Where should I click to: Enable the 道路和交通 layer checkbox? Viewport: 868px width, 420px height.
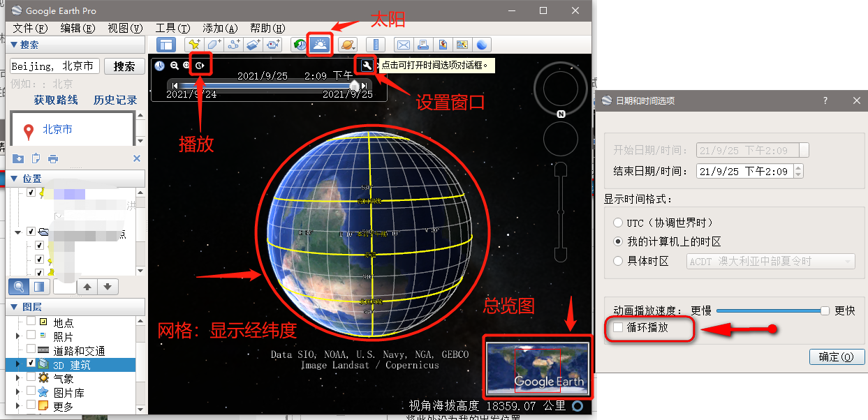coord(31,350)
